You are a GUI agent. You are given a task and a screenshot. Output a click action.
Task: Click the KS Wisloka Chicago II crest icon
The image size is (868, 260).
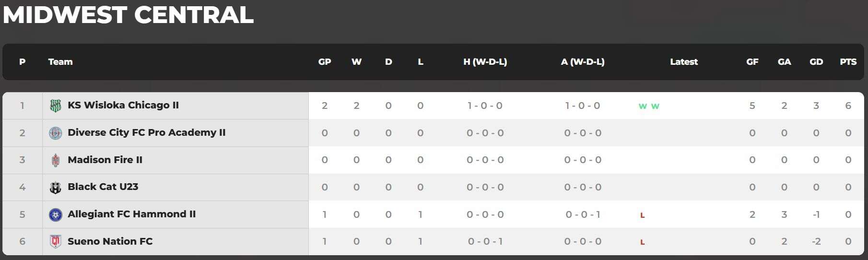(56, 106)
